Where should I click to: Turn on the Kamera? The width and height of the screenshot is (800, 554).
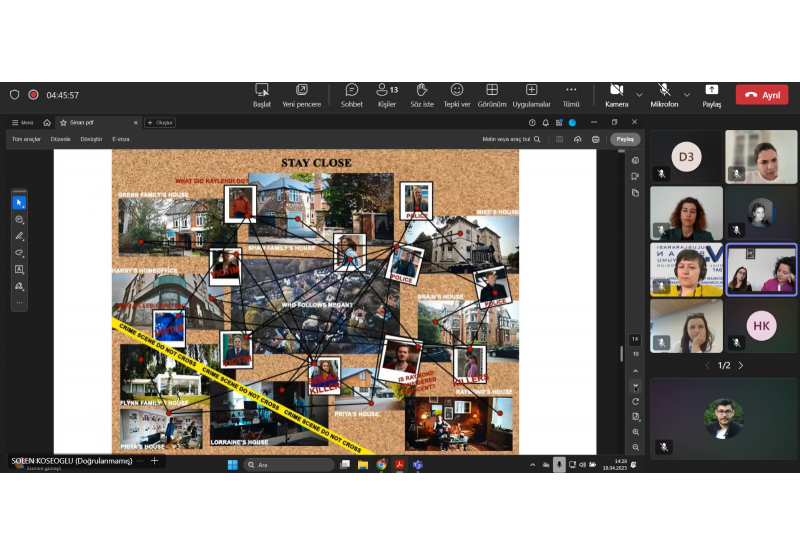point(616,95)
